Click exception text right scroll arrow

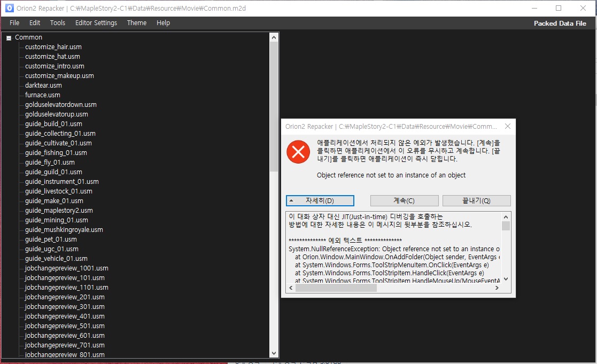(497, 288)
